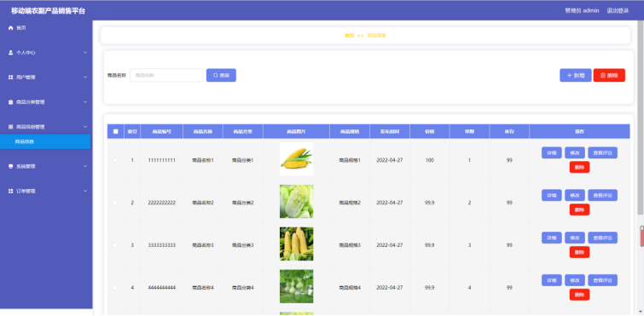644x316 pixels.
Task: Click the icon for 系统管理
Action: (x=11, y=166)
